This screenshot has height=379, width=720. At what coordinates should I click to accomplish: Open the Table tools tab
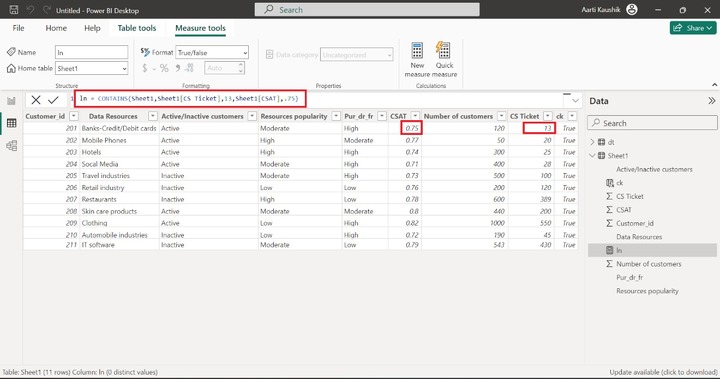[x=137, y=28]
